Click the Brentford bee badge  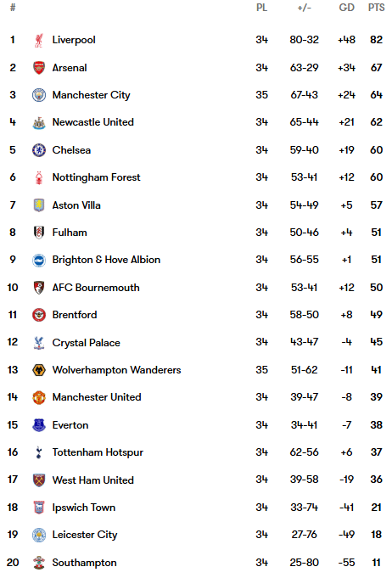[x=39, y=315]
